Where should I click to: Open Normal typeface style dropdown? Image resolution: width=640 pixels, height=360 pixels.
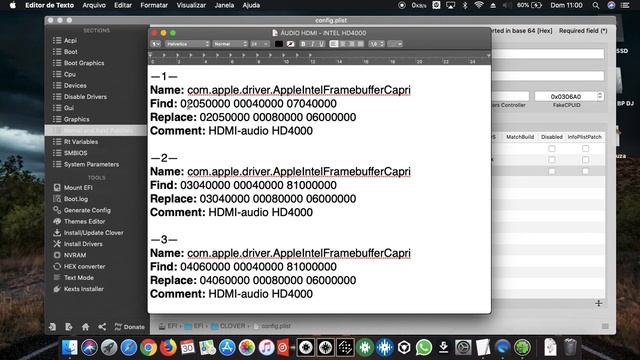[230, 44]
